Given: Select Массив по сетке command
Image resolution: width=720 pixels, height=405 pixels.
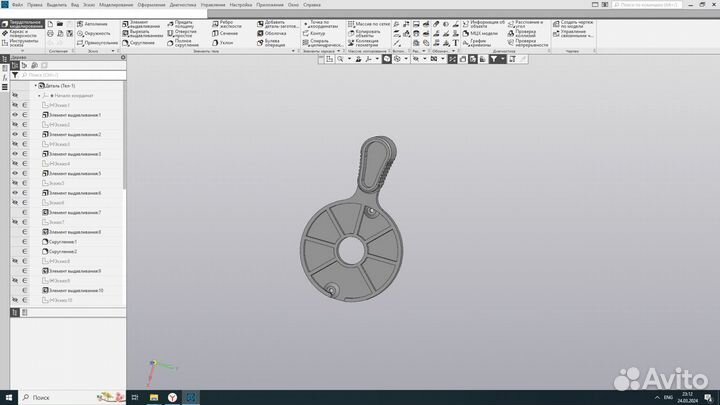Looking at the screenshot, I should [x=369, y=24].
